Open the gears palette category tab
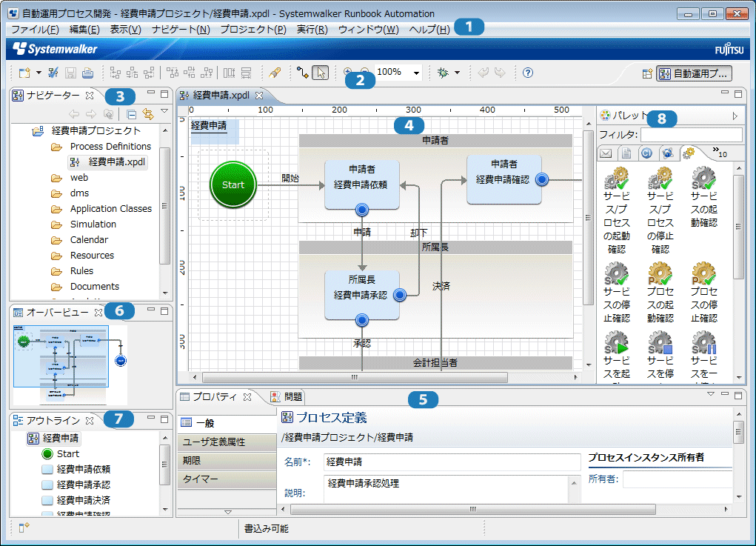756x546 pixels. point(689,153)
